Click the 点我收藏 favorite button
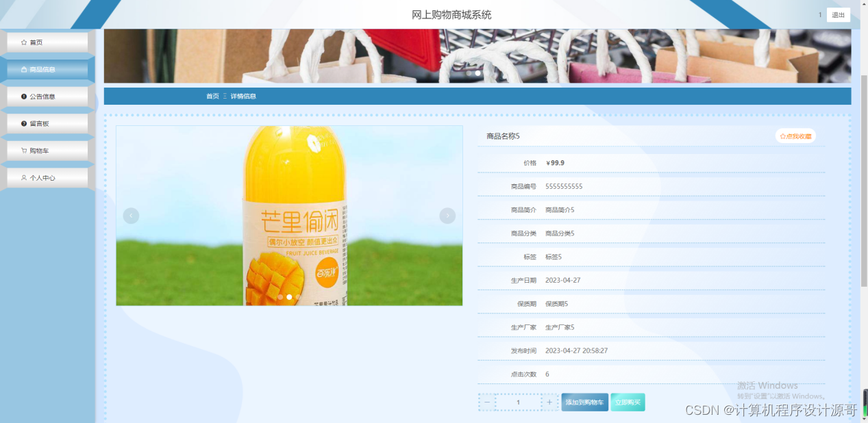 point(795,136)
